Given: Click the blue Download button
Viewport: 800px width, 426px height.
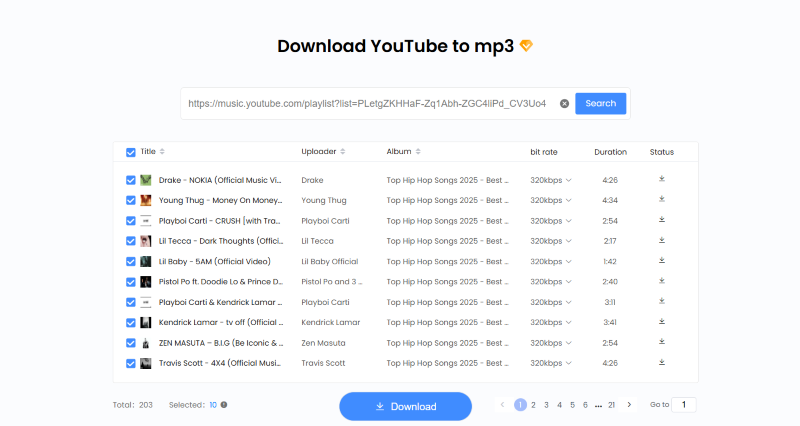Looking at the screenshot, I should pyautogui.click(x=406, y=407).
